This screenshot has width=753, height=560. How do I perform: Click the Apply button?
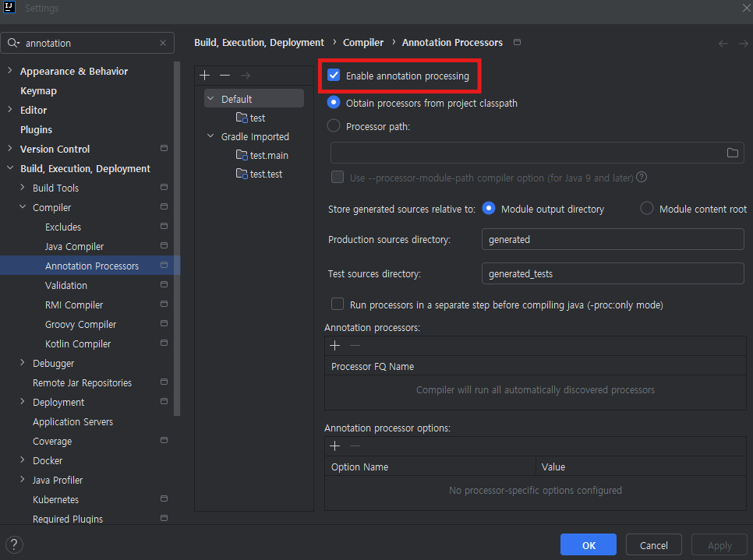pyautogui.click(x=719, y=545)
